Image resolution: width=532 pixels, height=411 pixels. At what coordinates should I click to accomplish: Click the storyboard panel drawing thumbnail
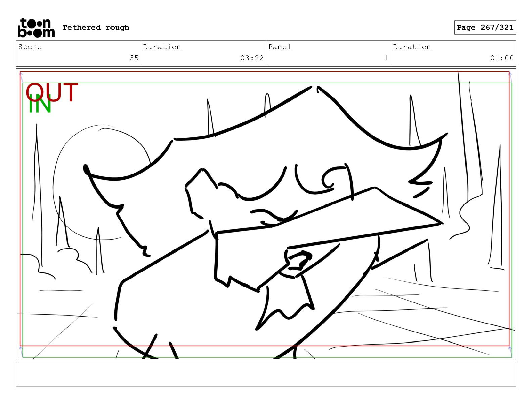[x=266, y=214]
